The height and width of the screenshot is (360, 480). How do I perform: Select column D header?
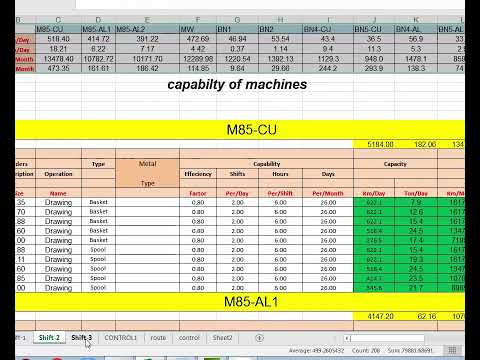[98, 20]
